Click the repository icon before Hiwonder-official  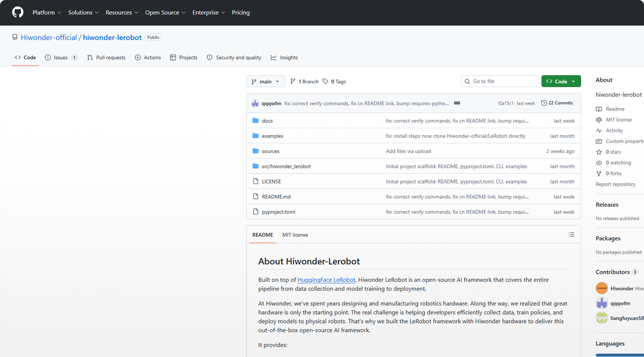pos(15,38)
